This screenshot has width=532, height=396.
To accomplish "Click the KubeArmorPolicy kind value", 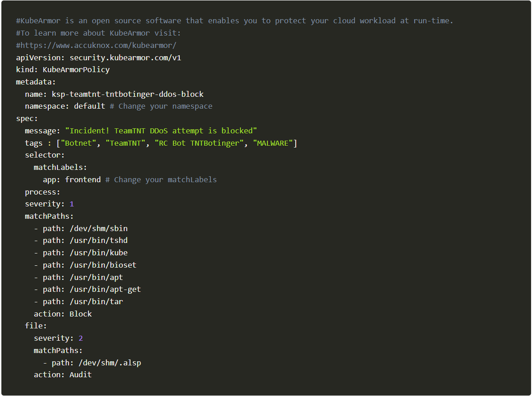I will point(76,70).
